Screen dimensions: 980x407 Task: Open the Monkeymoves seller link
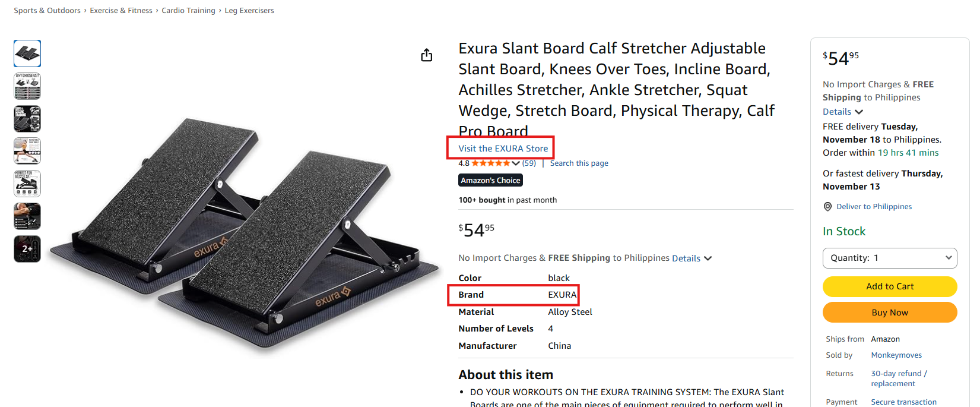896,355
